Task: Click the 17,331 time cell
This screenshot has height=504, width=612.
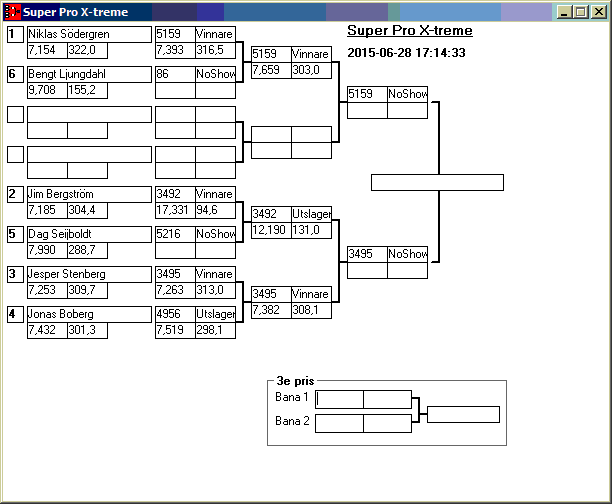Action: [x=174, y=210]
